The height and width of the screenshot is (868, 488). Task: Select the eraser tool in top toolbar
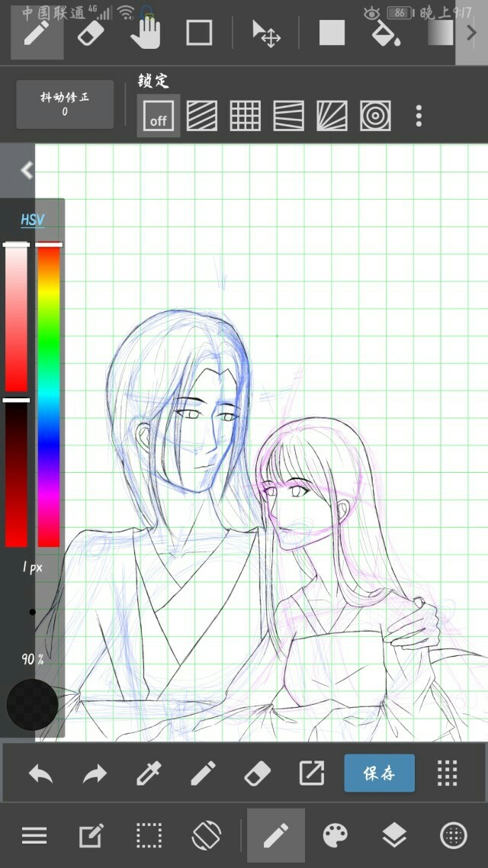coord(90,33)
